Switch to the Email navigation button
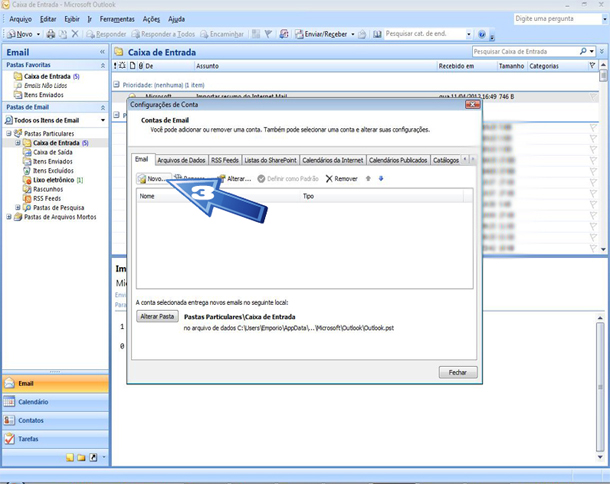Viewport: 610px width, 484px height. click(x=55, y=384)
